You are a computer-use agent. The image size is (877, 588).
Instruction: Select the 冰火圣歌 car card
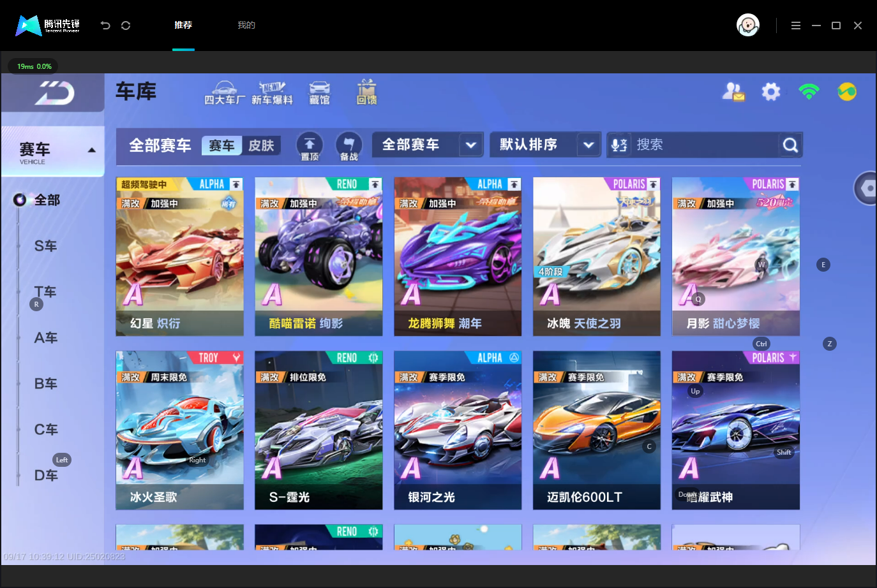[x=179, y=430]
